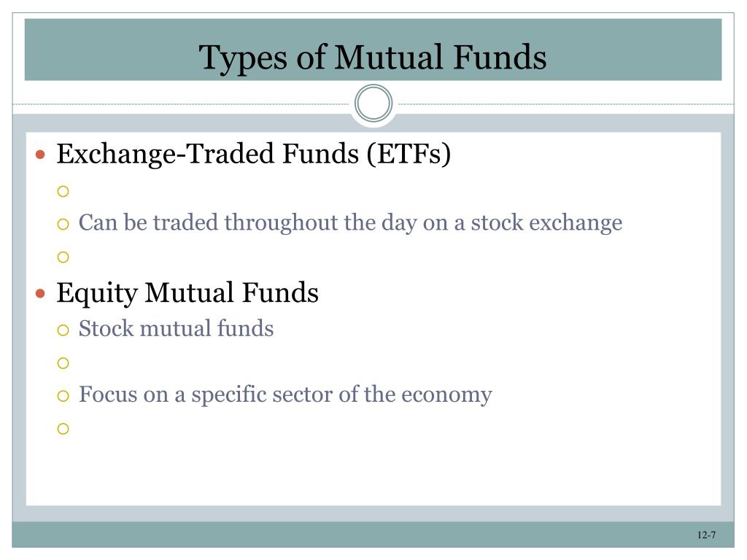The image size is (747, 560).
Task: Click the 'Exchange-Traded Funds (ETFs)' heading
Action: (x=253, y=155)
